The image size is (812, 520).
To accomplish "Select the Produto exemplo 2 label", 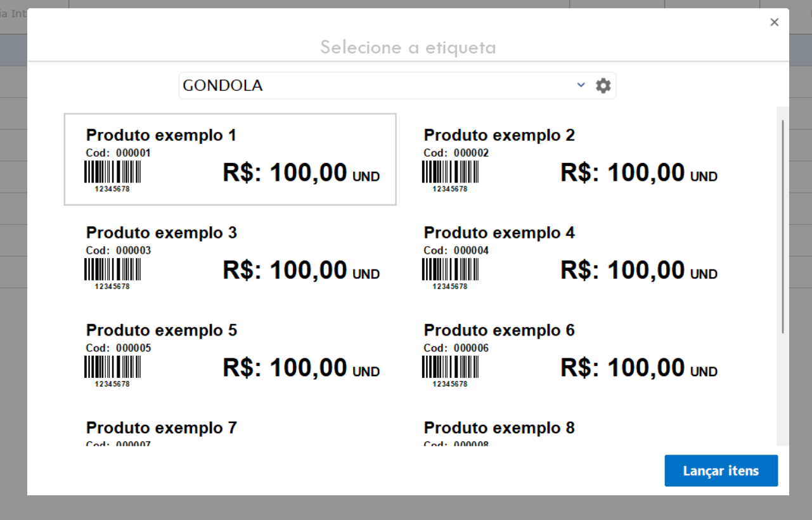I will (x=568, y=159).
